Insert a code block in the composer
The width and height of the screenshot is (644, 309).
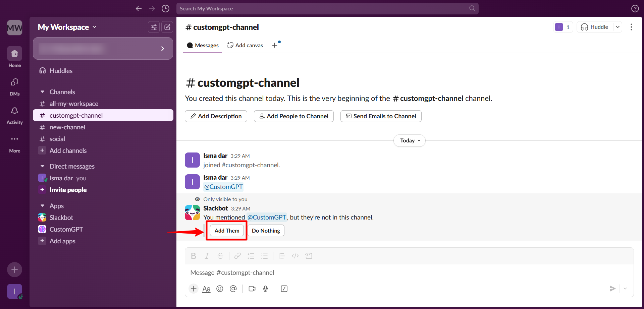click(309, 256)
